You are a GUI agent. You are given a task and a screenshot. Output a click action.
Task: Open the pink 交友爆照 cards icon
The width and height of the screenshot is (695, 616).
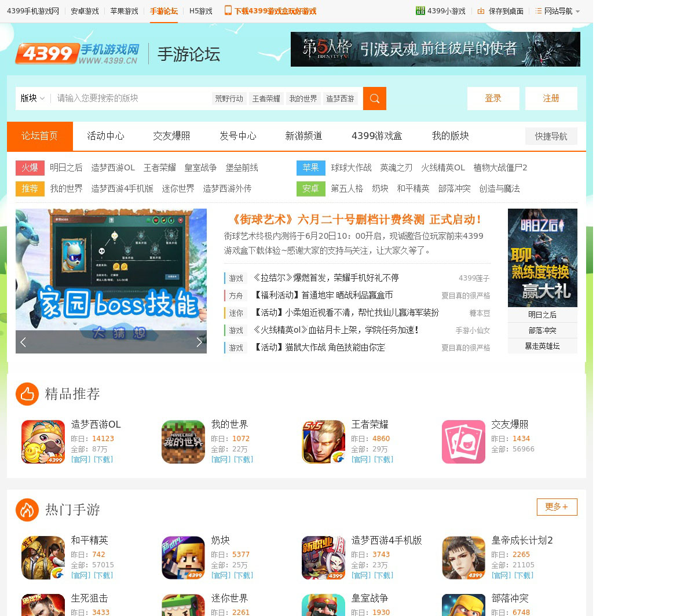tap(463, 442)
